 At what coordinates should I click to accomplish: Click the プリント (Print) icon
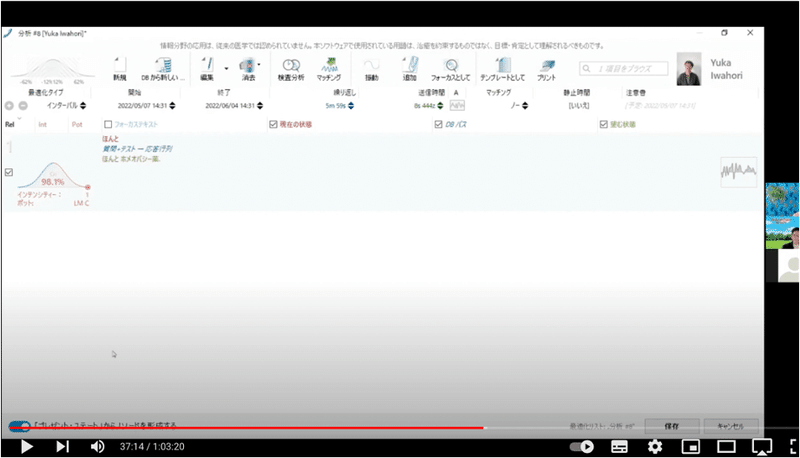coord(547,65)
